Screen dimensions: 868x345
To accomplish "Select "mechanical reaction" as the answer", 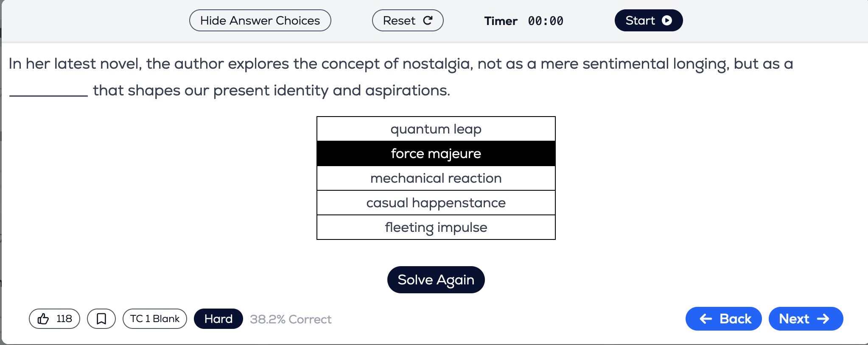I will click(x=436, y=178).
